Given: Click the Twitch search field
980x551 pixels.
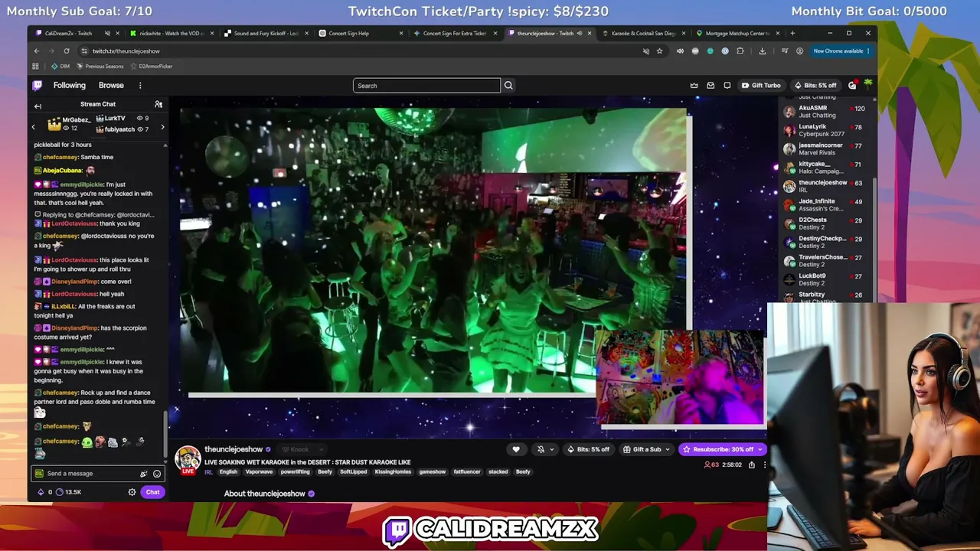Looking at the screenshot, I should pos(426,86).
